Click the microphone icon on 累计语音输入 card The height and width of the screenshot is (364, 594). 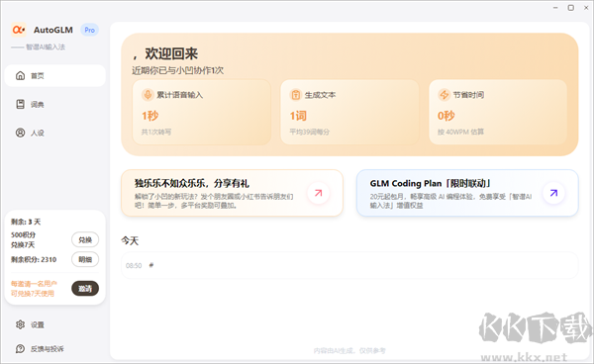(148, 95)
